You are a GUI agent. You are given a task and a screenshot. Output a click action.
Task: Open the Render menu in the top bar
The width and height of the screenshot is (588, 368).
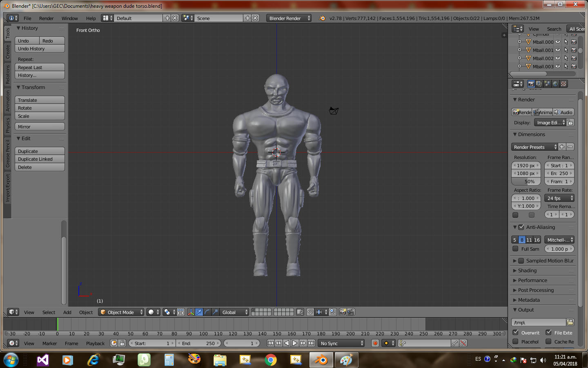[x=46, y=18]
